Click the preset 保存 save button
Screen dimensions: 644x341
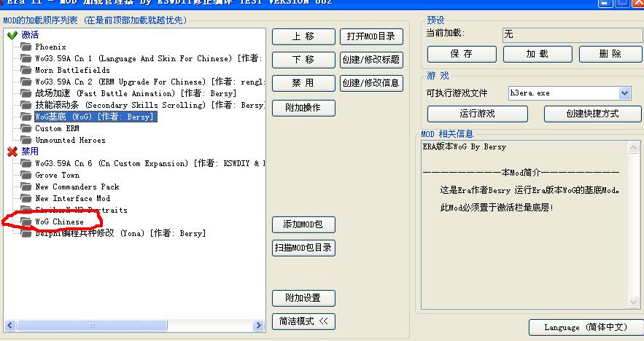click(462, 54)
